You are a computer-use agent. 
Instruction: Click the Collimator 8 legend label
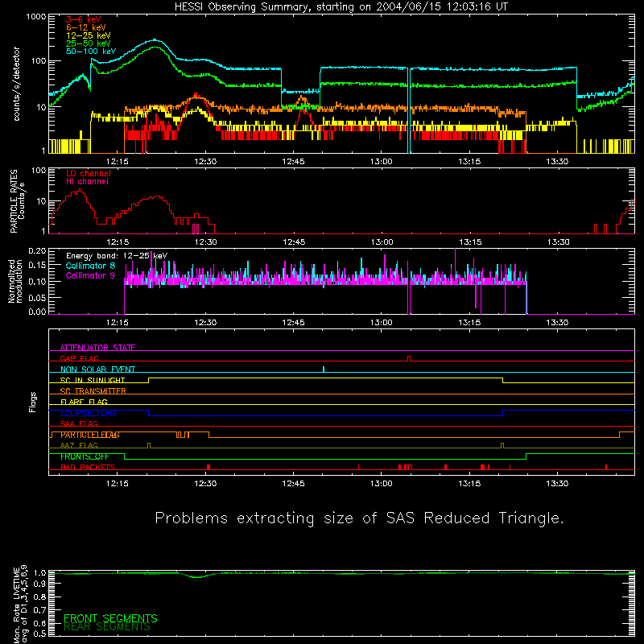tap(90, 266)
